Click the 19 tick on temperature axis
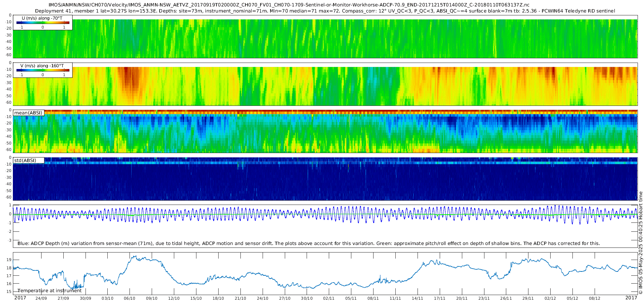Viewport: 644px width, 304px height. [x=9, y=260]
